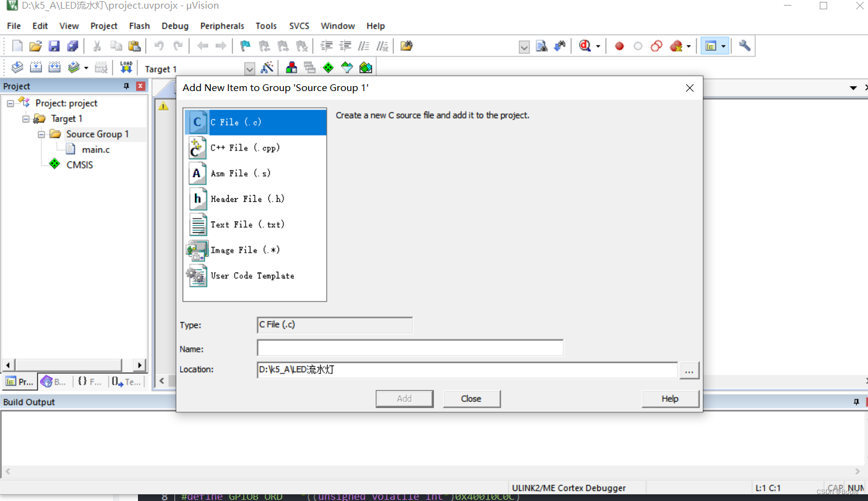868x501 pixels.
Task: Open the dropdown arrow beside debug icon
Action: (x=598, y=46)
